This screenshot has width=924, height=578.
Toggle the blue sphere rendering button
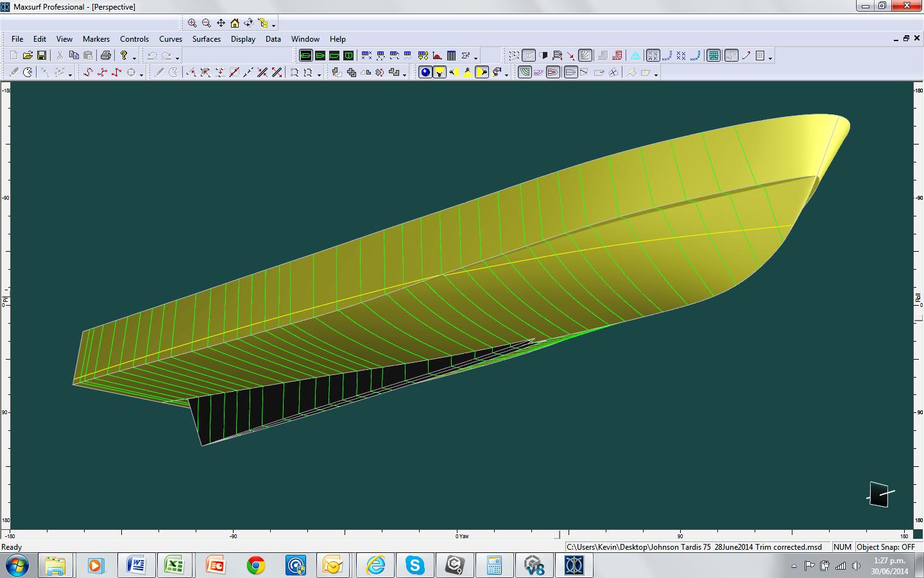(x=425, y=73)
